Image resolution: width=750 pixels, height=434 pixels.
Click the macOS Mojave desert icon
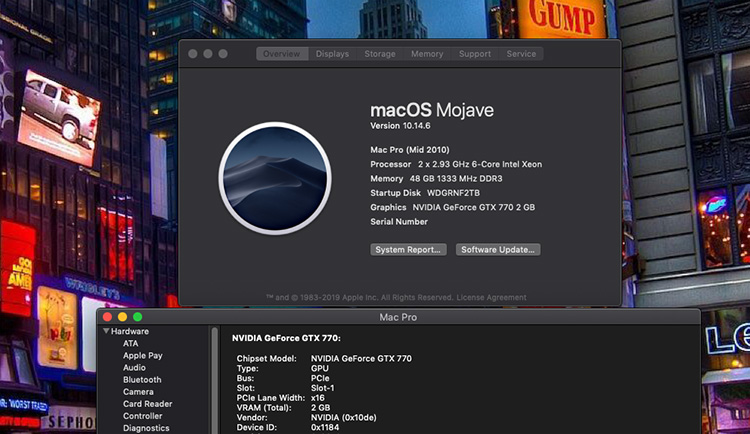[x=275, y=178]
